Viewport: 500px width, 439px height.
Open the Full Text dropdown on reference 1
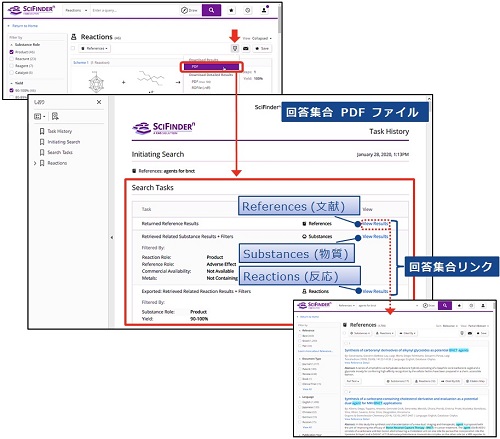pyautogui.click(x=353, y=381)
